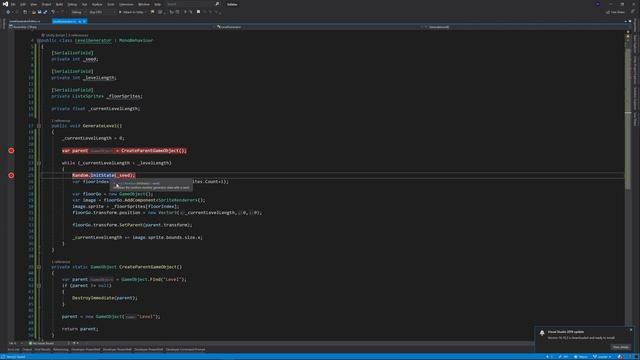Click the New Project toolbar icon
Image resolution: width=640 pixels, height=360 pixels.
click(25, 12)
